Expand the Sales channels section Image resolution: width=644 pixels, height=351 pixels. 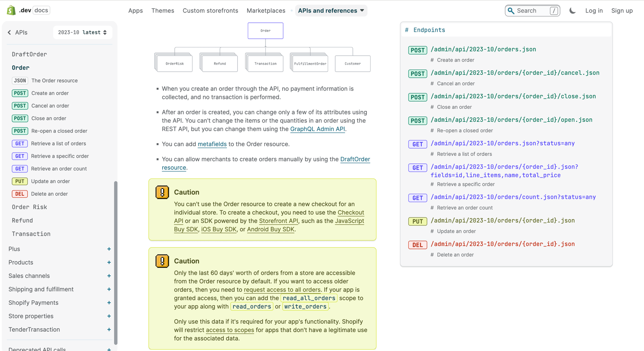[109, 276]
